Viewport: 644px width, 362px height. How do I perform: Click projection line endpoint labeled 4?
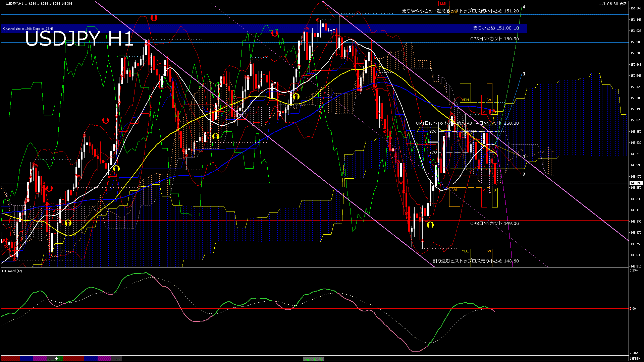pos(524,7)
